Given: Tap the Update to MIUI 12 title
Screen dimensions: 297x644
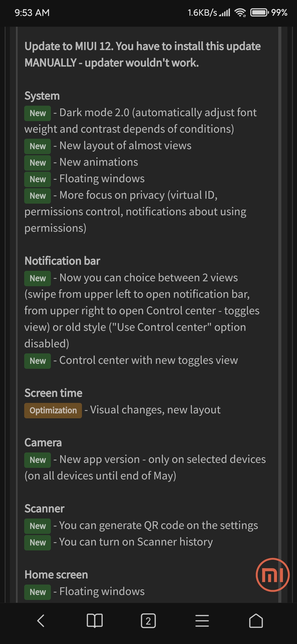Looking at the screenshot, I should (x=142, y=54).
